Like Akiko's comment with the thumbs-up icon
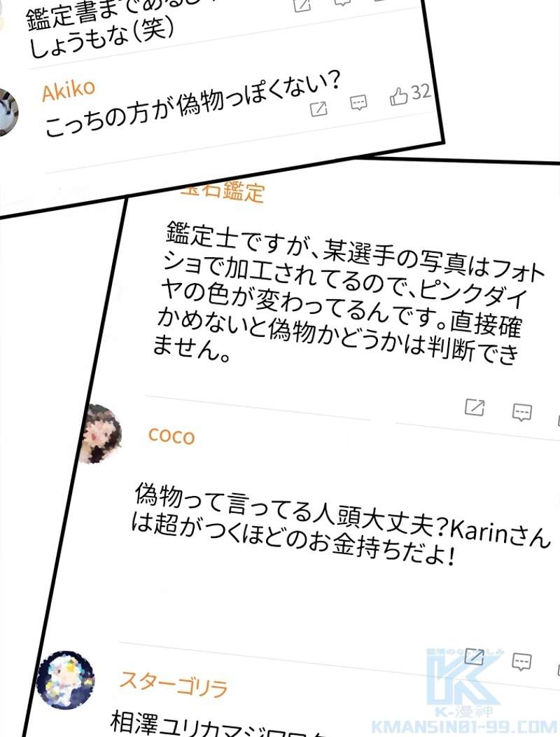The width and height of the screenshot is (560, 737). click(x=398, y=97)
